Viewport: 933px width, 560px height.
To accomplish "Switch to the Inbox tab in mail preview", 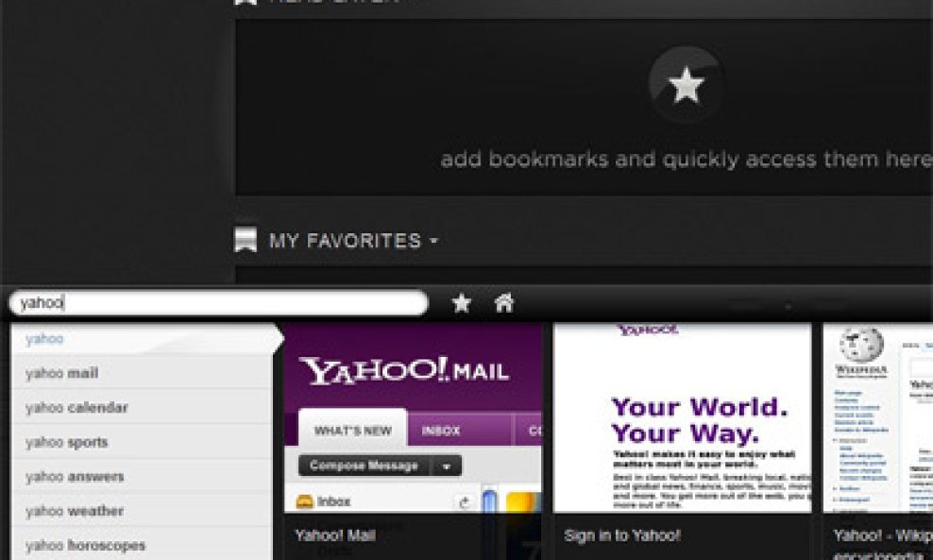I will 441,431.
